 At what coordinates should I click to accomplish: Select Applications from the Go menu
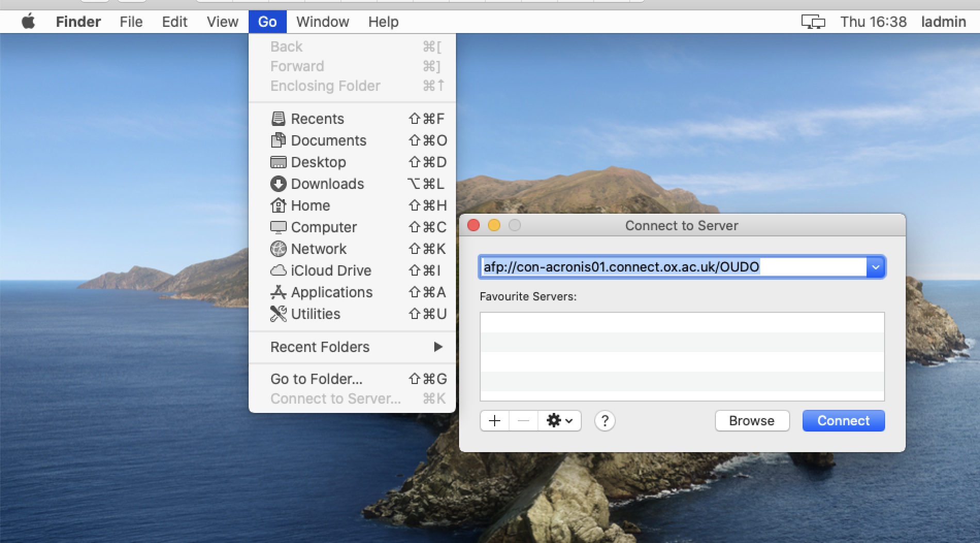pyautogui.click(x=332, y=292)
